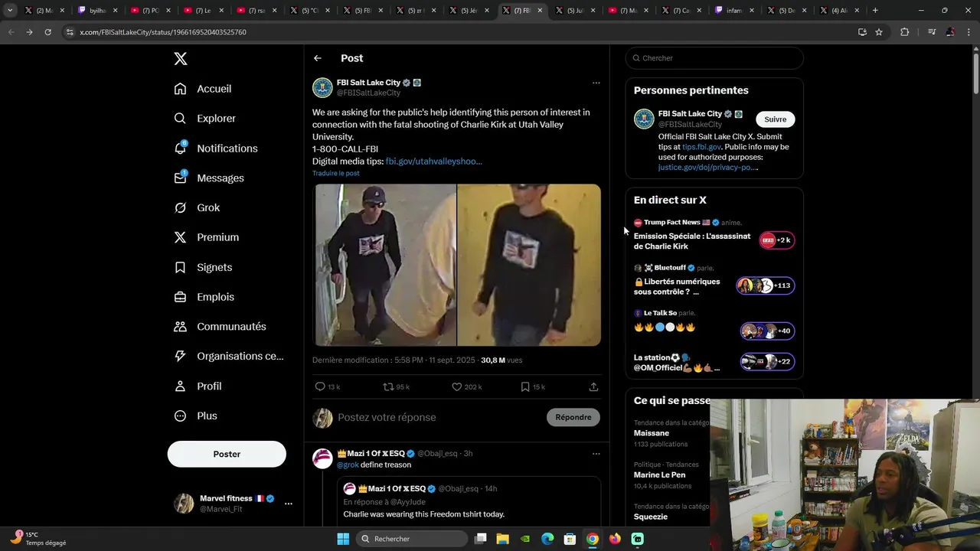Image resolution: width=980 pixels, height=551 pixels.
Task: Open Marvel fitness account menu dots
Action: [x=288, y=504]
